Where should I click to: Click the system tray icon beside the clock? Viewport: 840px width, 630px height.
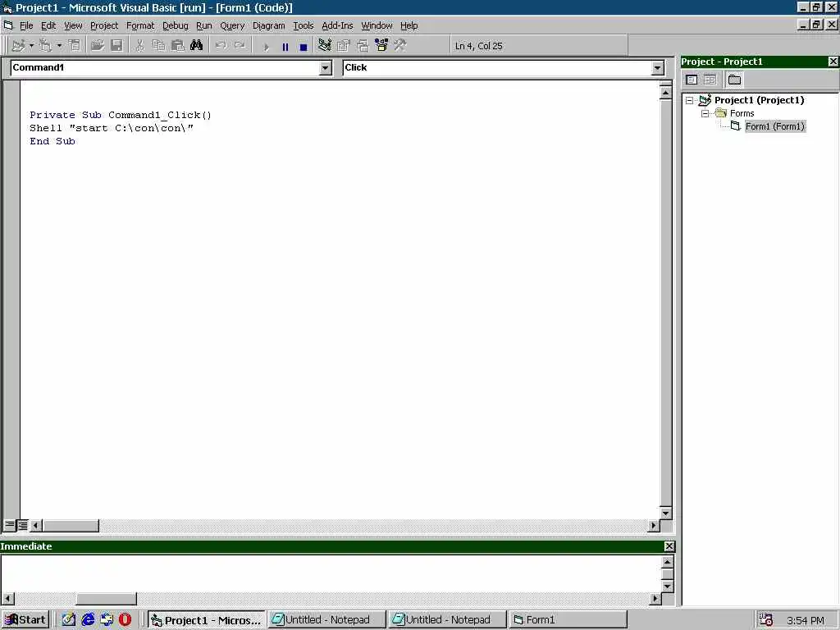pyautogui.click(x=766, y=620)
